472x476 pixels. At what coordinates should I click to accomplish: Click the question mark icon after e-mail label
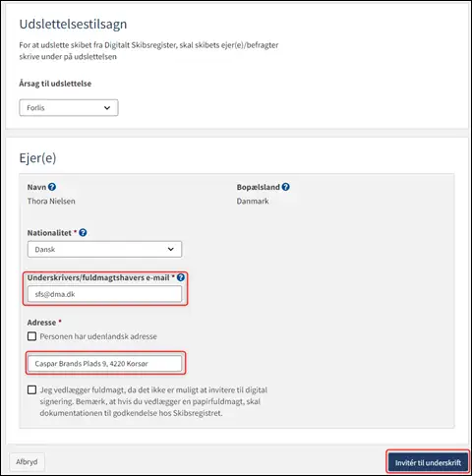(x=181, y=277)
